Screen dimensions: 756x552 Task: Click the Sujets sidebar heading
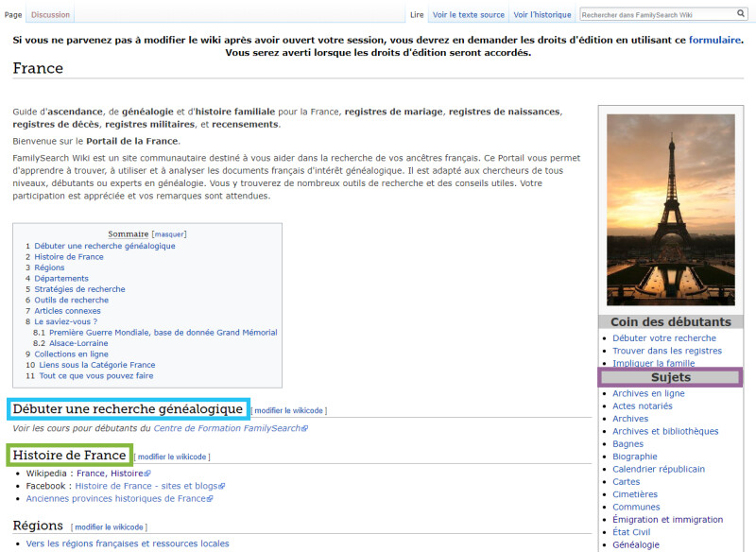tap(671, 377)
